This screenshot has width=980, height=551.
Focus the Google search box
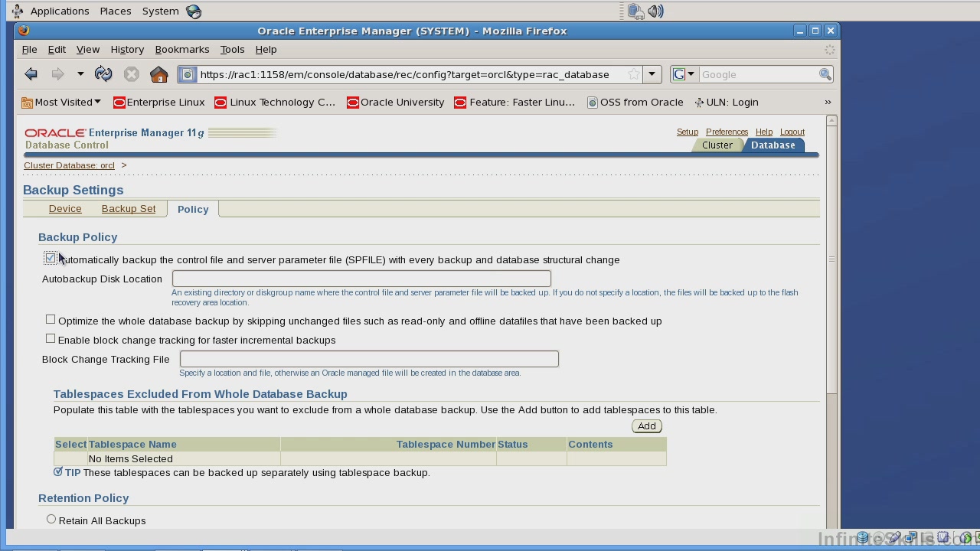pos(758,74)
